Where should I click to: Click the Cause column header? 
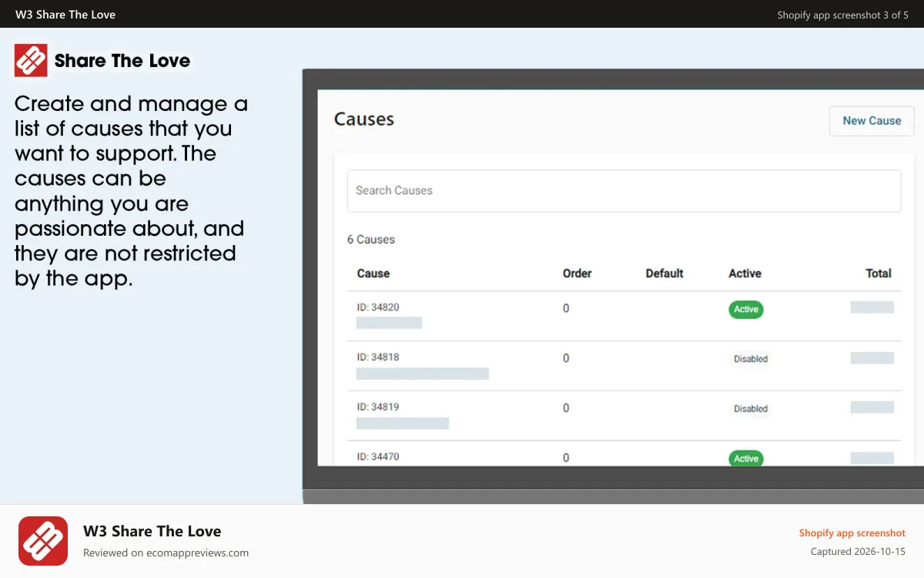[x=373, y=274]
